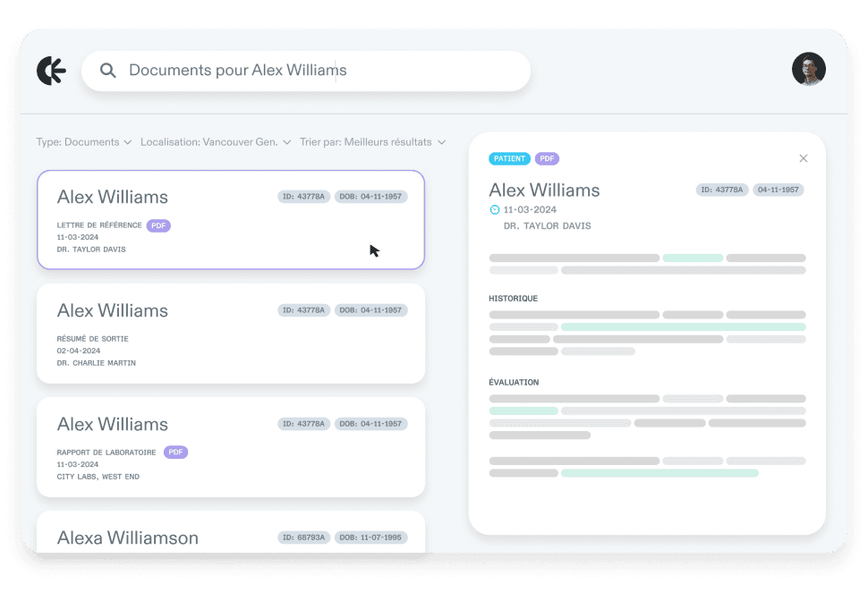Click the PDF tag in preview panel
868x601 pixels.
(x=547, y=158)
